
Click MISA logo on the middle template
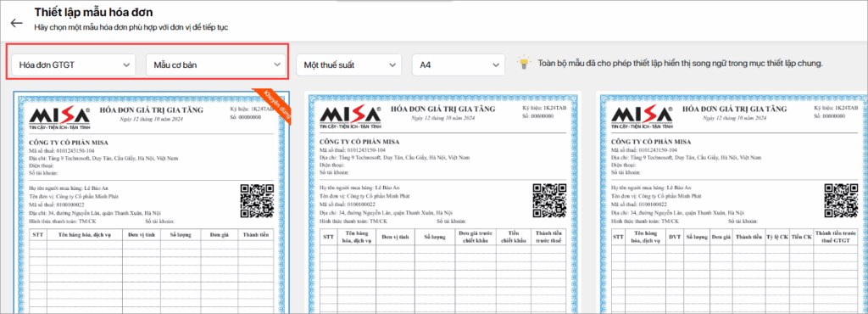(351, 118)
